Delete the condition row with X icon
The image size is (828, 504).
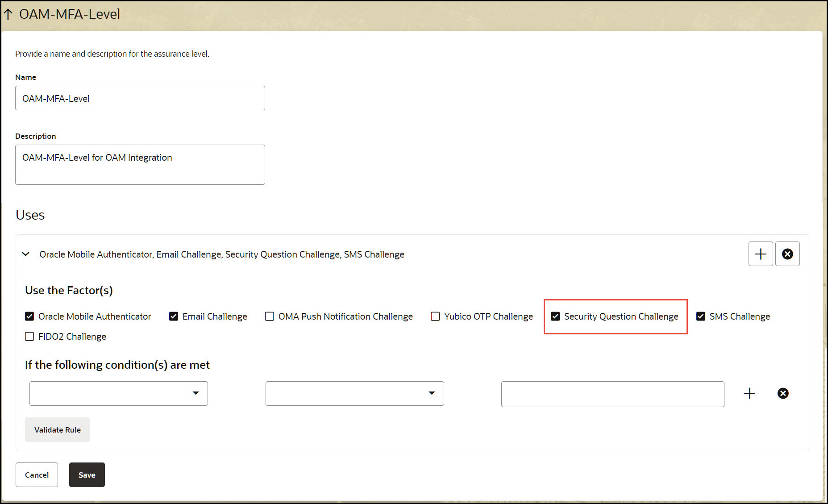pyautogui.click(x=783, y=393)
